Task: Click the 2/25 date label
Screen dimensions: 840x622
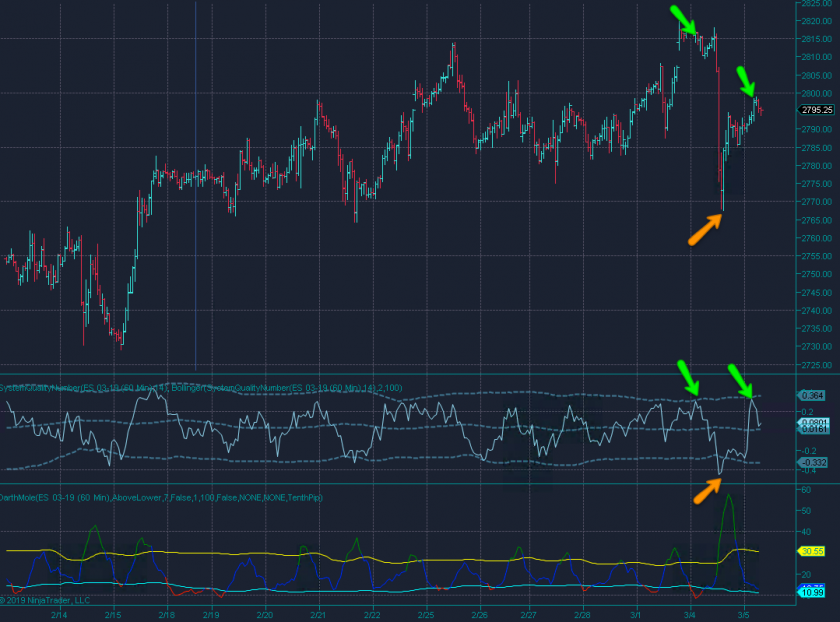Action: (x=426, y=614)
